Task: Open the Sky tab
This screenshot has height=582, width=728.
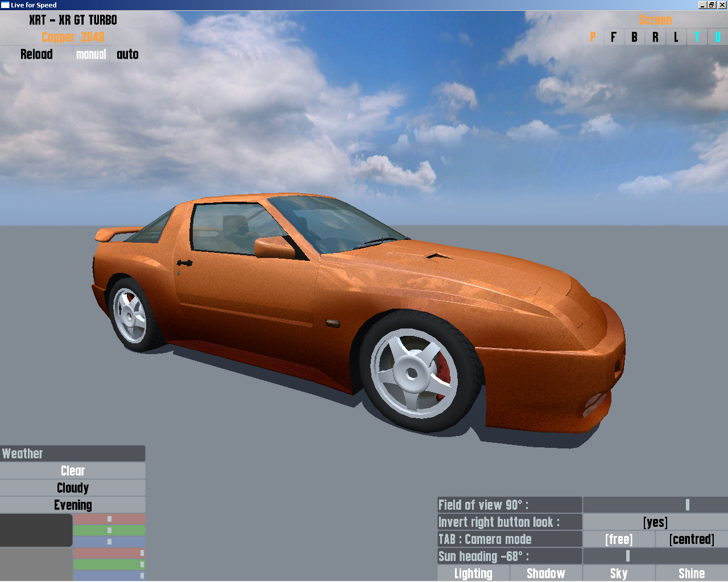Action: point(619,573)
